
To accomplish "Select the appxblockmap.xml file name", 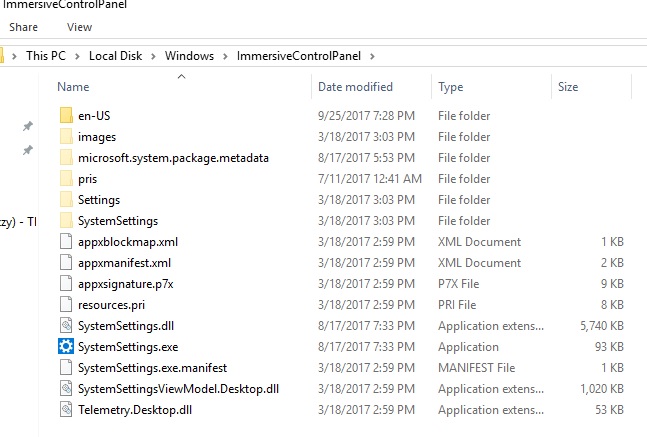I will coord(128,242).
